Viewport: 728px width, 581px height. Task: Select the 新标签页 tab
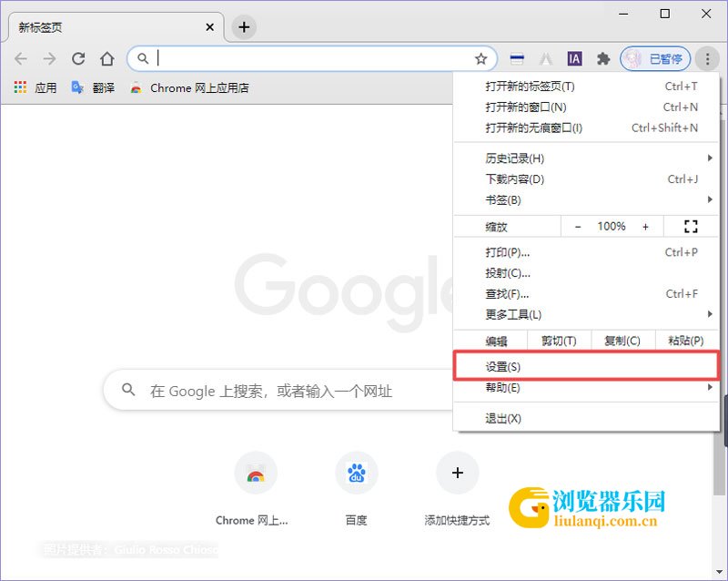coord(116,27)
